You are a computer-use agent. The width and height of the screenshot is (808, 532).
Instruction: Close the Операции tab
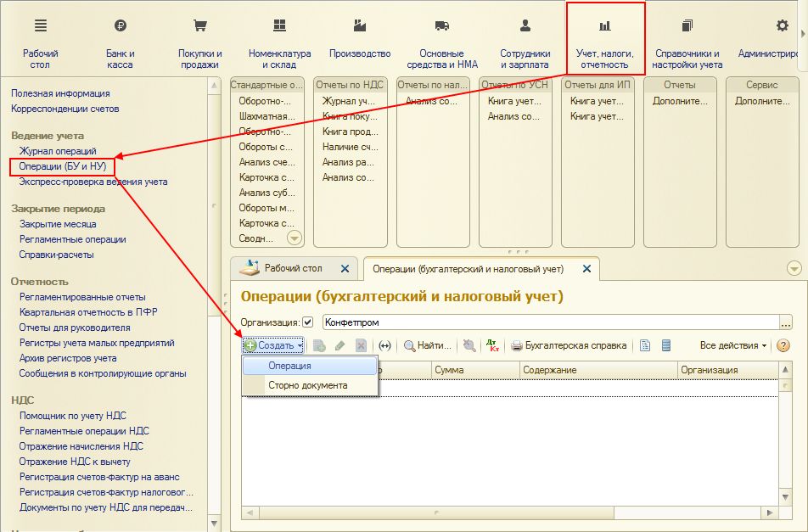586,268
